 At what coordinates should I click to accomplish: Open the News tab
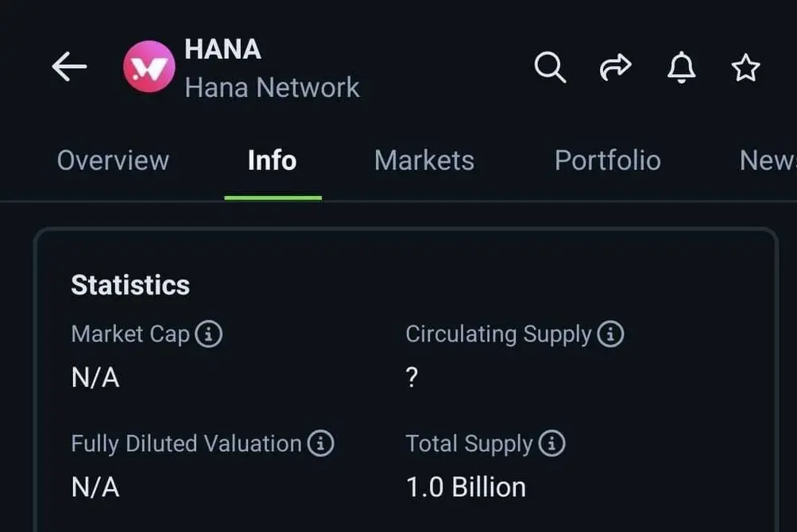(768, 160)
